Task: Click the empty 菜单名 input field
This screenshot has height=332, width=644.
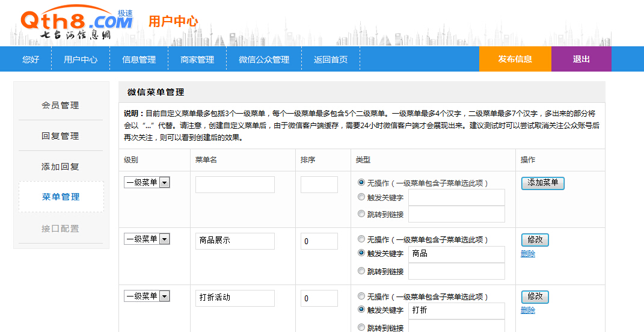Action: click(235, 185)
